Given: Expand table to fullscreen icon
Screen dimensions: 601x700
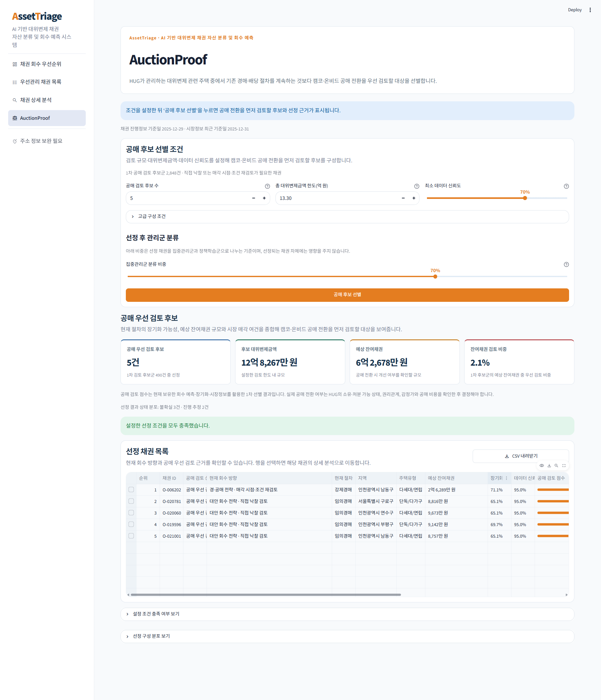Looking at the screenshot, I should point(564,465).
